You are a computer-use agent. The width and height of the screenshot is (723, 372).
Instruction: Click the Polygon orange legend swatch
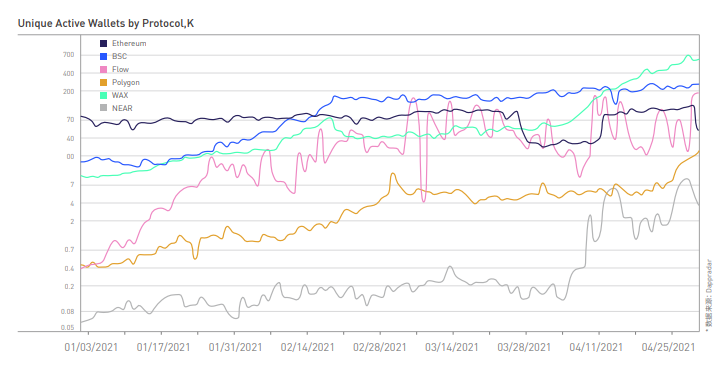(104, 82)
